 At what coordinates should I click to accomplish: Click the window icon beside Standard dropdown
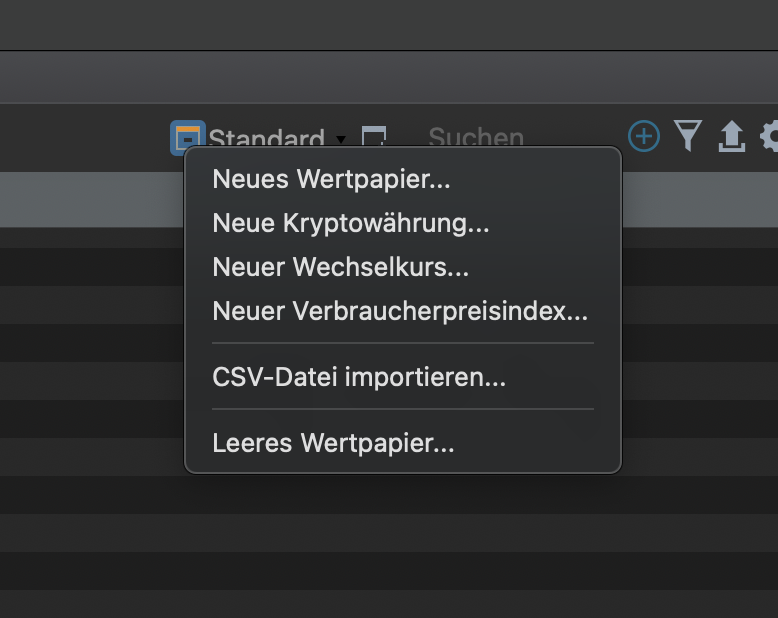(x=373, y=137)
